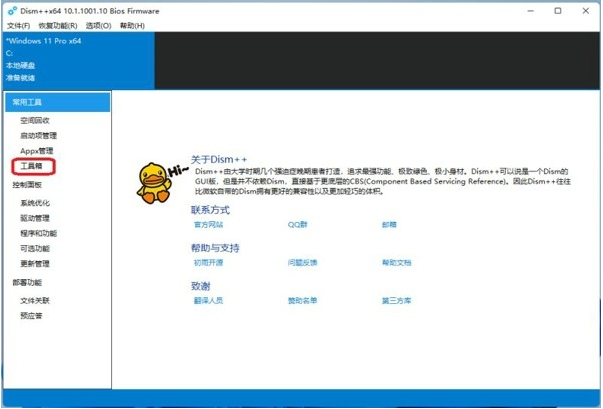Open 驱动管理 in the sidebar
This screenshot has height=409, width=603.
click(35, 218)
